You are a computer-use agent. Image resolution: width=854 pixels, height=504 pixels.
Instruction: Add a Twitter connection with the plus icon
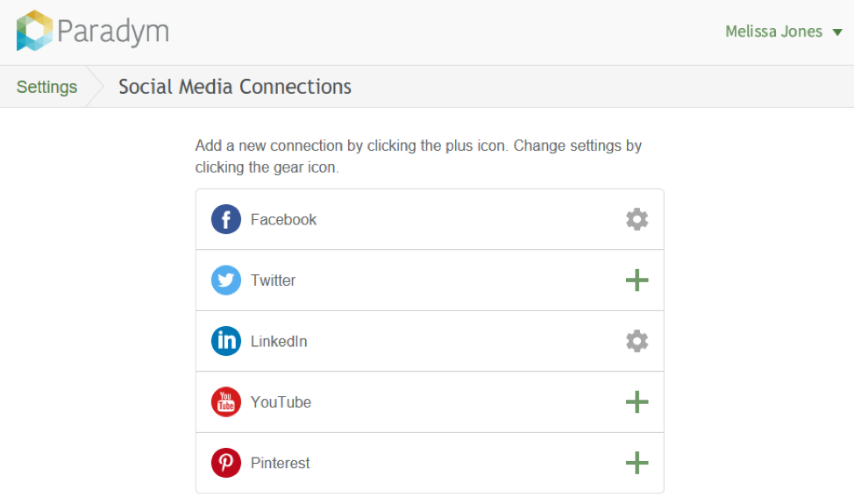coord(637,280)
